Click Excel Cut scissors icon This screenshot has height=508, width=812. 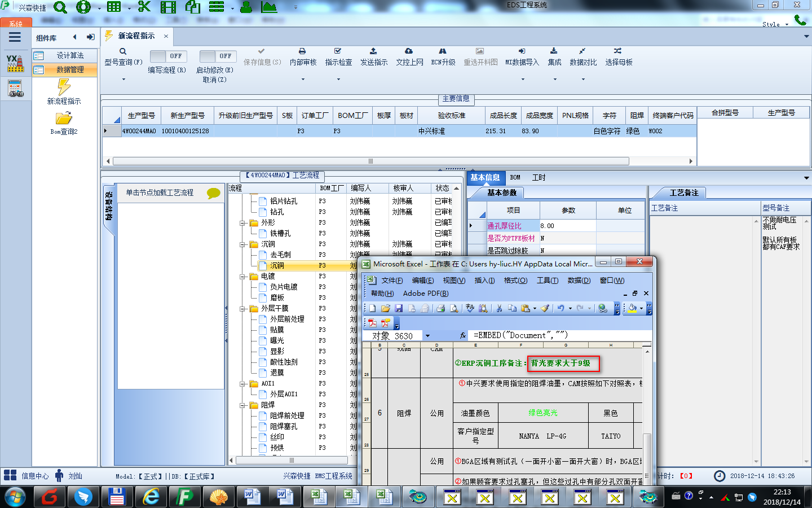point(499,308)
